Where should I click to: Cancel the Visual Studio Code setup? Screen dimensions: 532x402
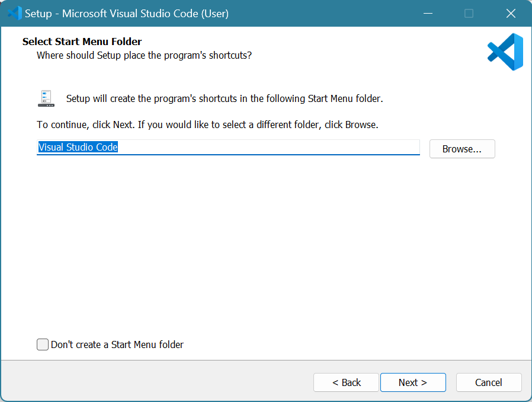pos(488,382)
